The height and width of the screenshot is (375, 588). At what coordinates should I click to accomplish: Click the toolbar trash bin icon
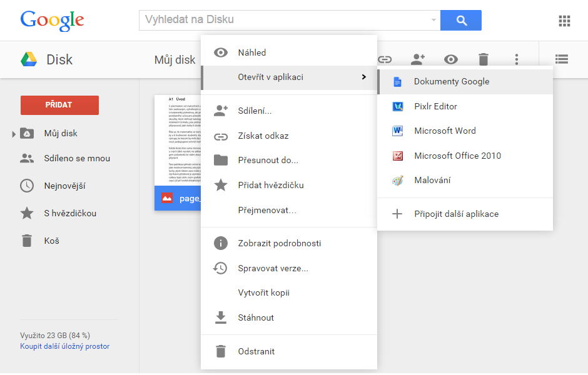pyautogui.click(x=484, y=59)
